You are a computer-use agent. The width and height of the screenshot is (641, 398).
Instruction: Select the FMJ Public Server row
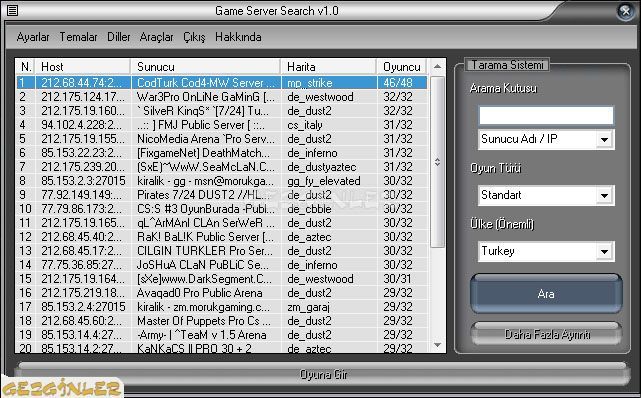(222, 125)
